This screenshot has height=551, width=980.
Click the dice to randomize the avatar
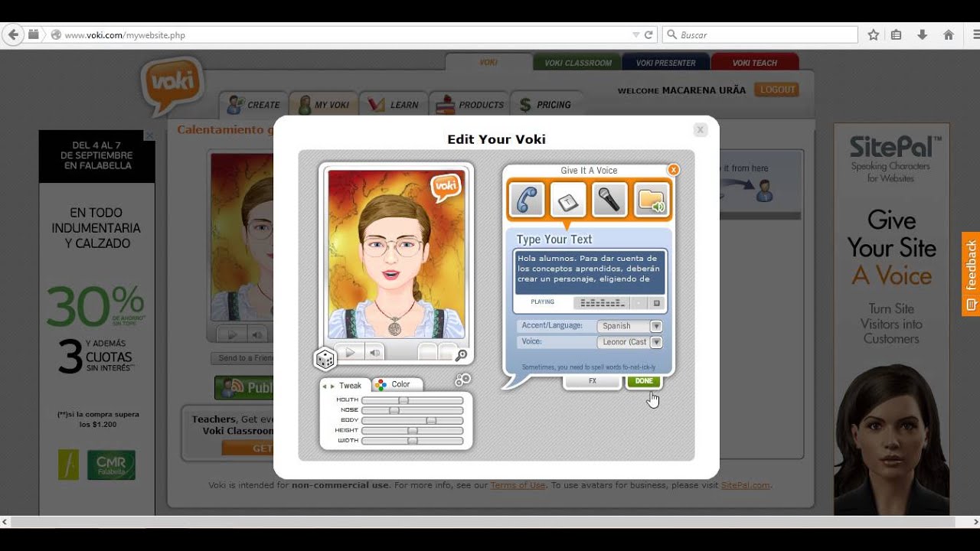point(325,358)
